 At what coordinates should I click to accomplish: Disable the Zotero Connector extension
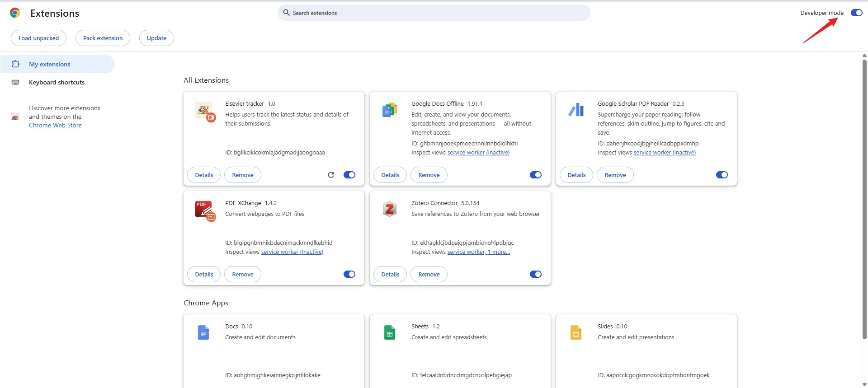(x=535, y=274)
